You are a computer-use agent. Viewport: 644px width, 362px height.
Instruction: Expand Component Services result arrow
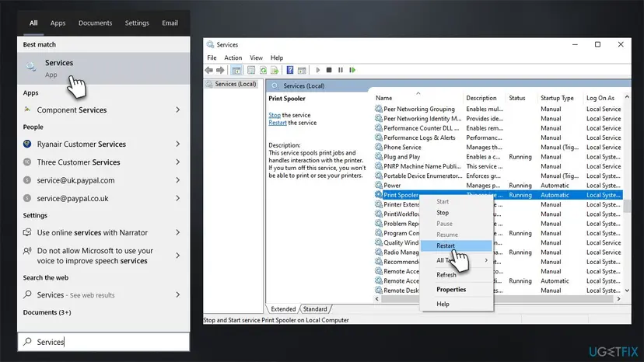178,110
